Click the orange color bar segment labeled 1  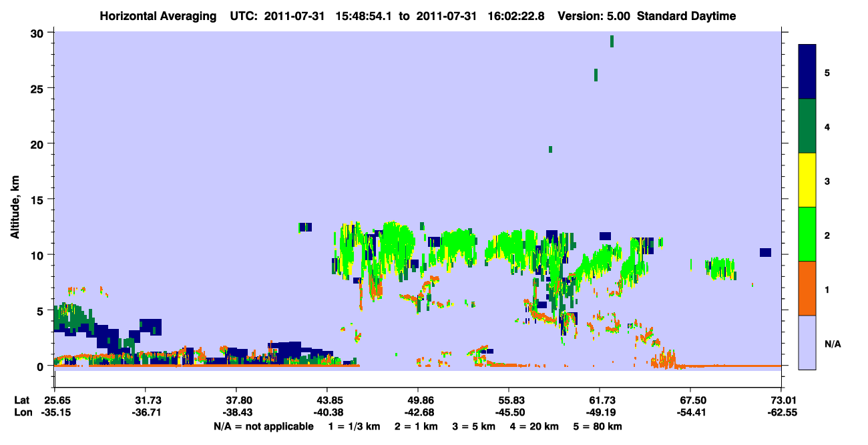(807, 288)
